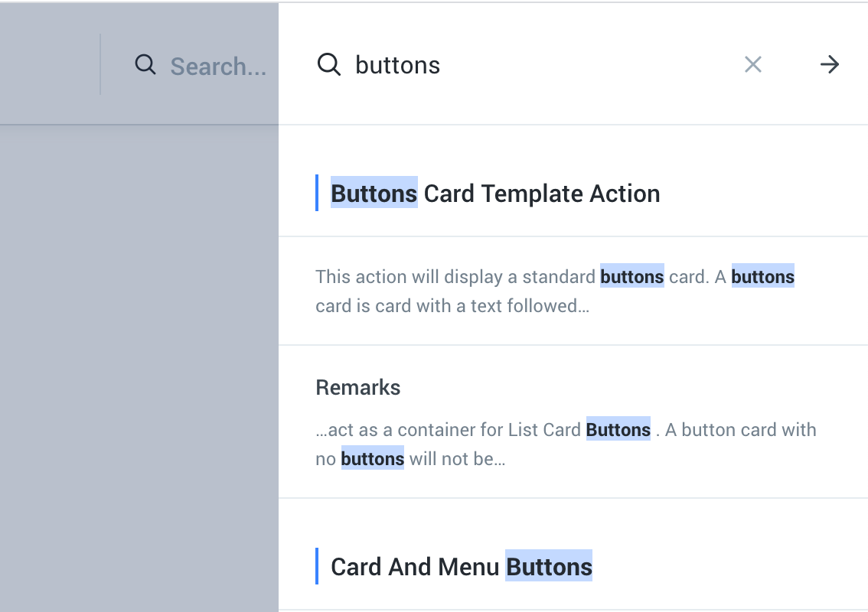Click bold "buttons" before "will not be"
This screenshot has height=612, width=868.
(x=372, y=459)
